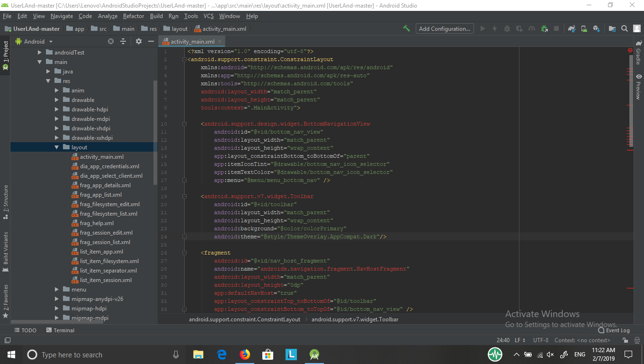This screenshot has width=644, height=364.
Task: Open the AVD Manager
Action: pos(584,29)
